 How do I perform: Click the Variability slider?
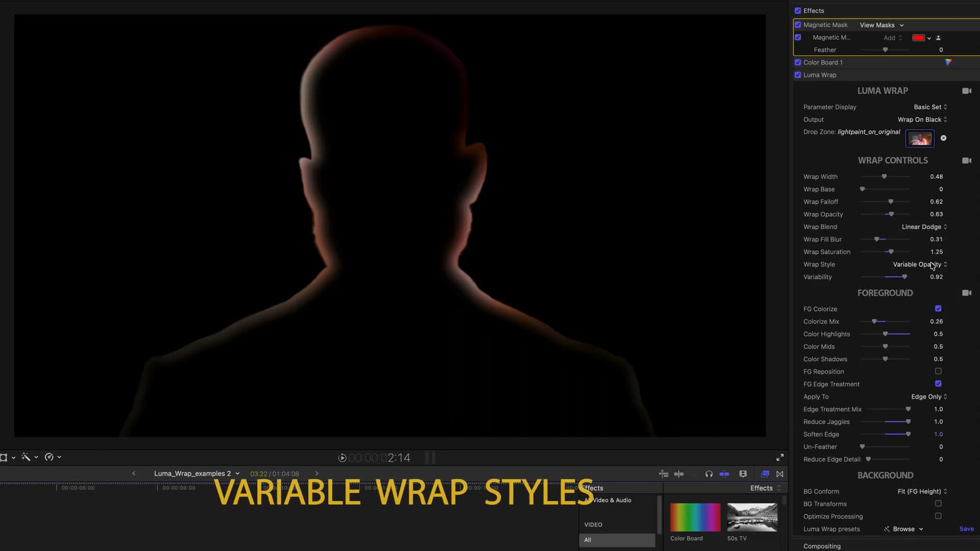885,277
